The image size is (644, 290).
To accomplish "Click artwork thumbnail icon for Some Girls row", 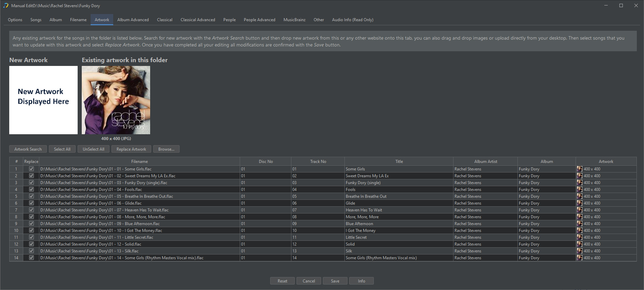I will click(x=579, y=169).
